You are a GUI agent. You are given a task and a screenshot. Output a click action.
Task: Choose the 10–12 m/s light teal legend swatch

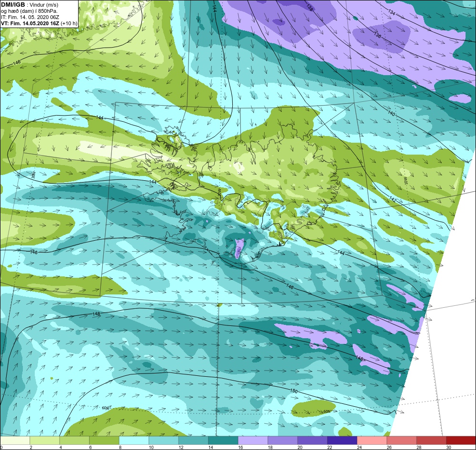coord(164,440)
